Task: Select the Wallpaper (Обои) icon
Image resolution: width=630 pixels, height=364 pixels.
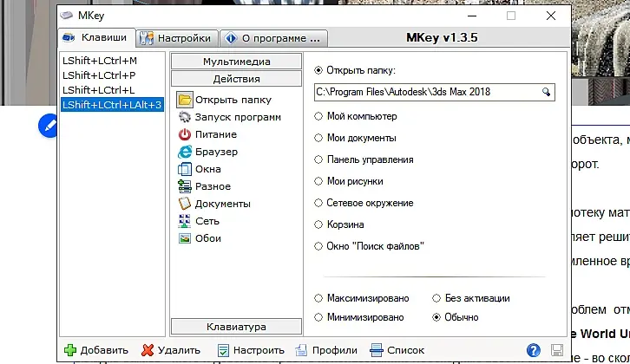Action: 184,238
